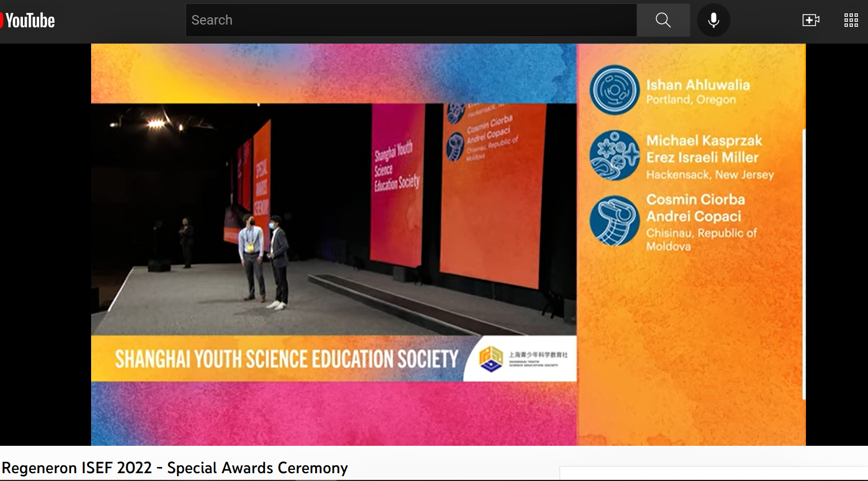Click the petri dish icon beside Ishan Ahluwalia
Screen dimensions: 868x481
coord(614,90)
